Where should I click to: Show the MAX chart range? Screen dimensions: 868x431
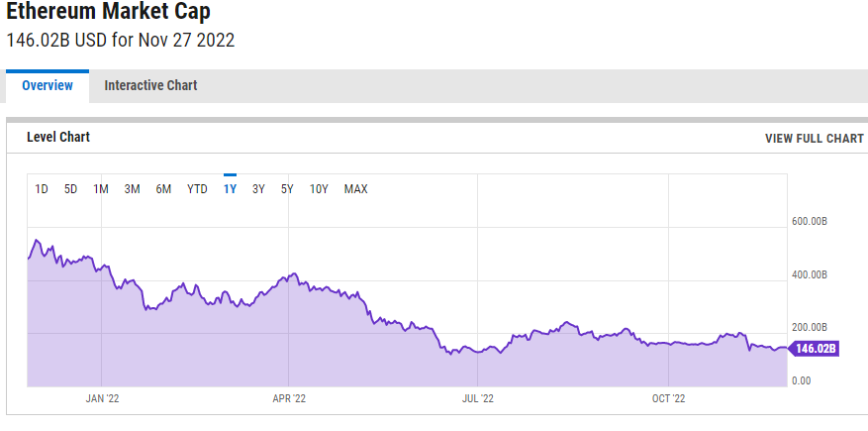click(x=356, y=189)
